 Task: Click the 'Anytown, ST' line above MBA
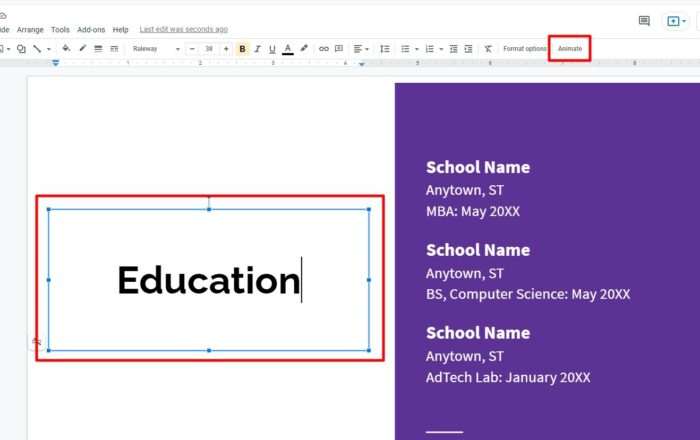[x=465, y=190]
